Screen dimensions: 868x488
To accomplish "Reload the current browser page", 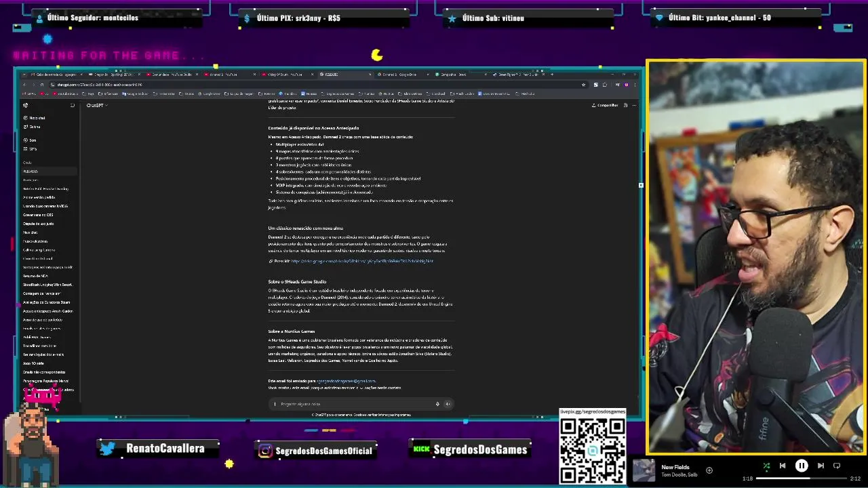I will click(41, 85).
